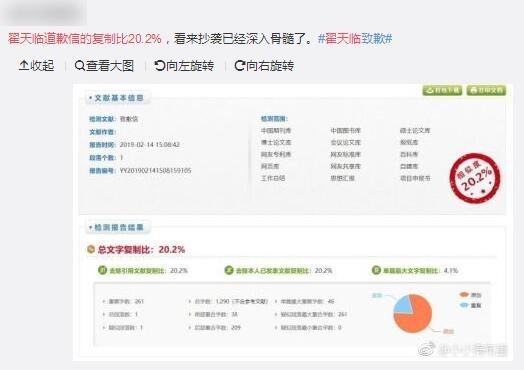Viewport: 524px width, 370px height.
Task: Click the 中国期刊库 database entry
Action: pyautogui.click(x=276, y=130)
